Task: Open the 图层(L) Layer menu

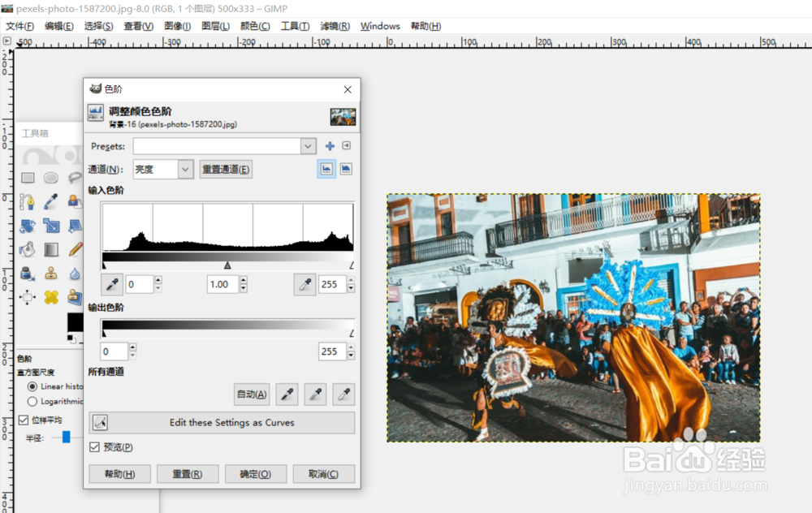Action: click(215, 27)
